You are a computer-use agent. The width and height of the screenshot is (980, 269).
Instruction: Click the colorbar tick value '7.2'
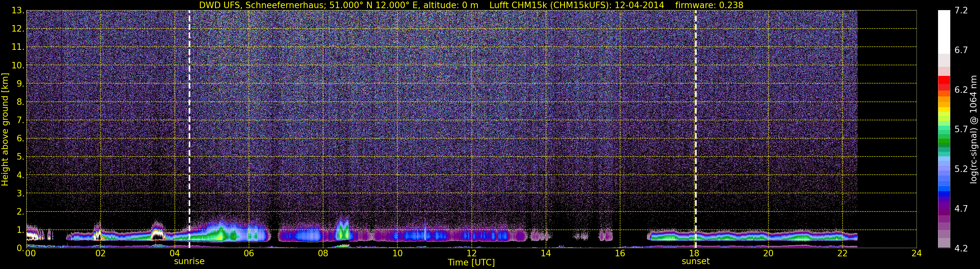(960, 11)
